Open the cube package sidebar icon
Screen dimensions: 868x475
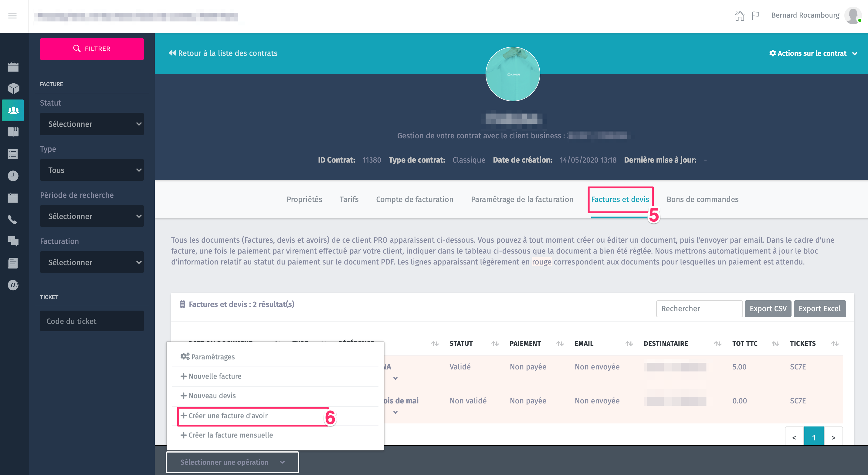(13, 88)
